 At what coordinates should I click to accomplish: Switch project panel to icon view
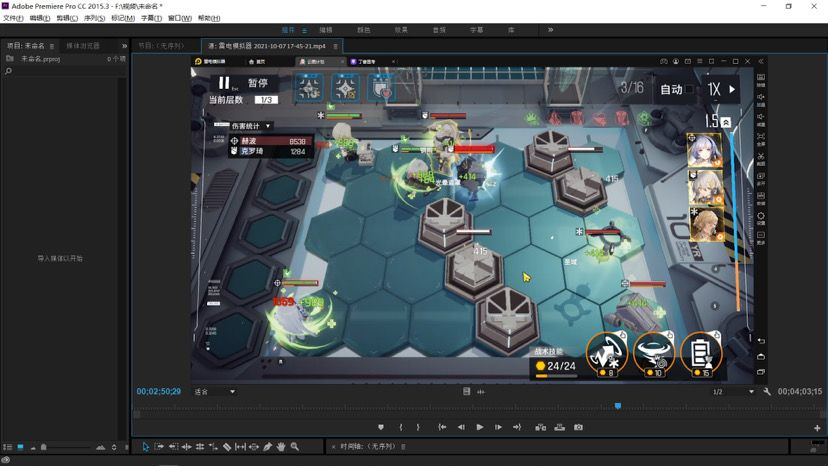pos(20,447)
